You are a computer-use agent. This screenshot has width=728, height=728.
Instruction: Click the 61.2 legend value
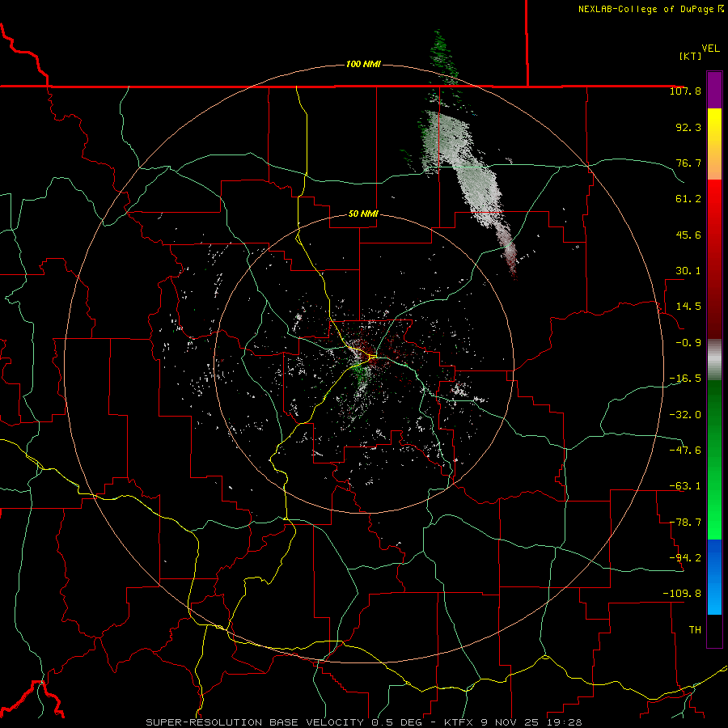coord(688,199)
